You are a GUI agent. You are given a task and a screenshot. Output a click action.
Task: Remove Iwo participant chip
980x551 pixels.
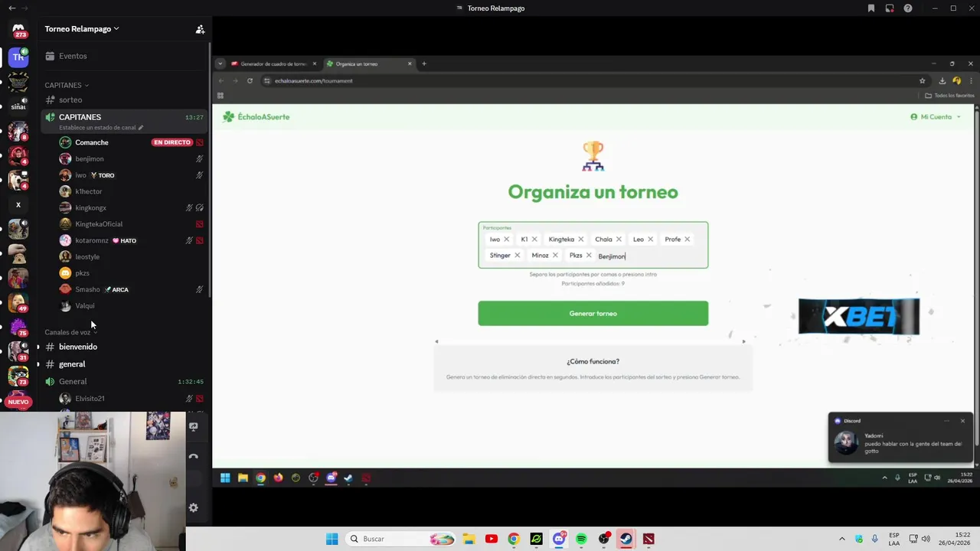pos(506,240)
